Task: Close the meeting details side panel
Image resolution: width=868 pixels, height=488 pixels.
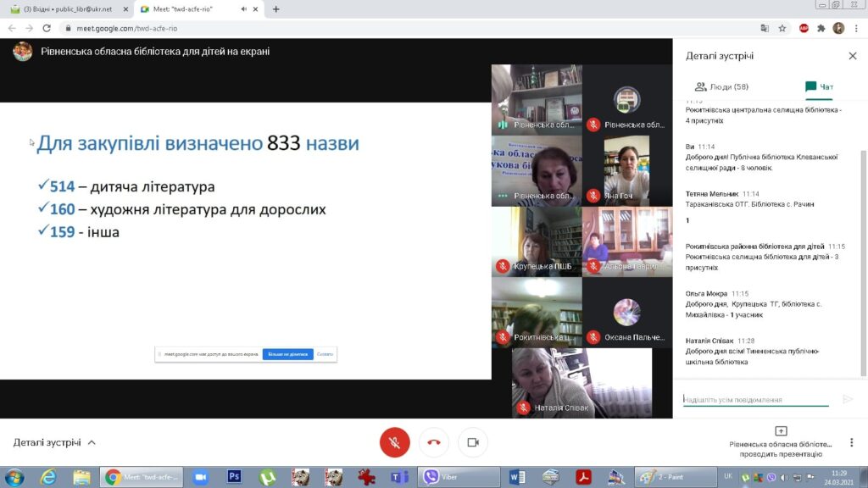Action: (853, 56)
